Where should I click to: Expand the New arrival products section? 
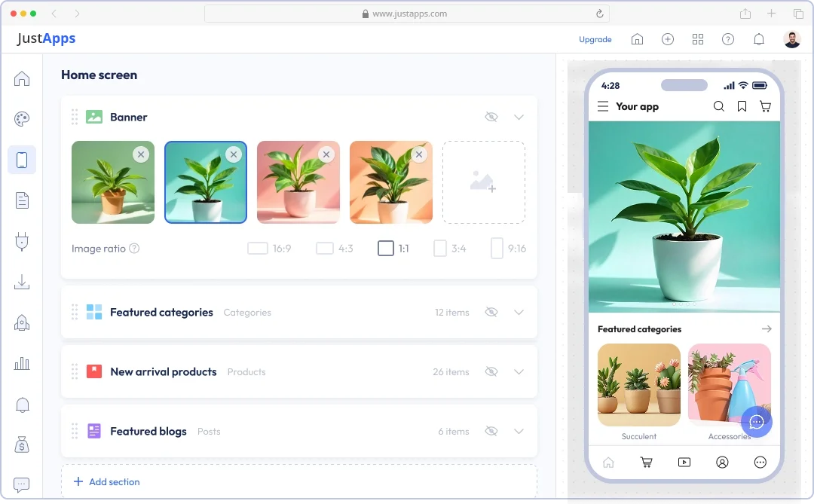(519, 372)
